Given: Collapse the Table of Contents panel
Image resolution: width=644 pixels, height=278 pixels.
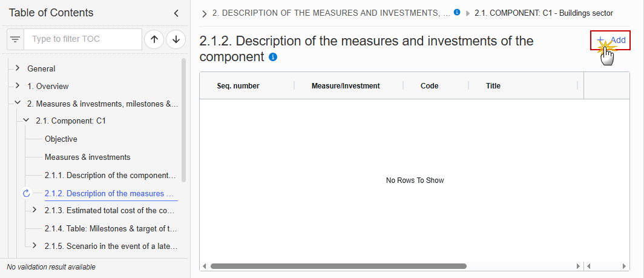Looking at the screenshot, I should (176, 13).
